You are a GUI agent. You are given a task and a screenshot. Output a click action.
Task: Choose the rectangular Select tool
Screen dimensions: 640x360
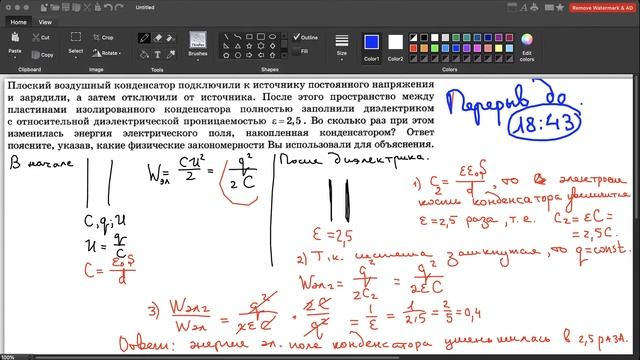coord(76,37)
